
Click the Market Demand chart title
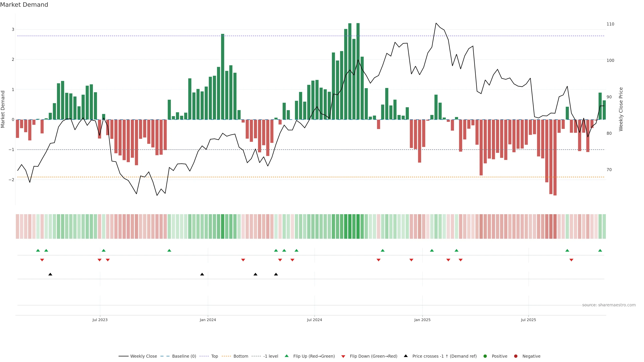pyautogui.click(x=24, y=5)
